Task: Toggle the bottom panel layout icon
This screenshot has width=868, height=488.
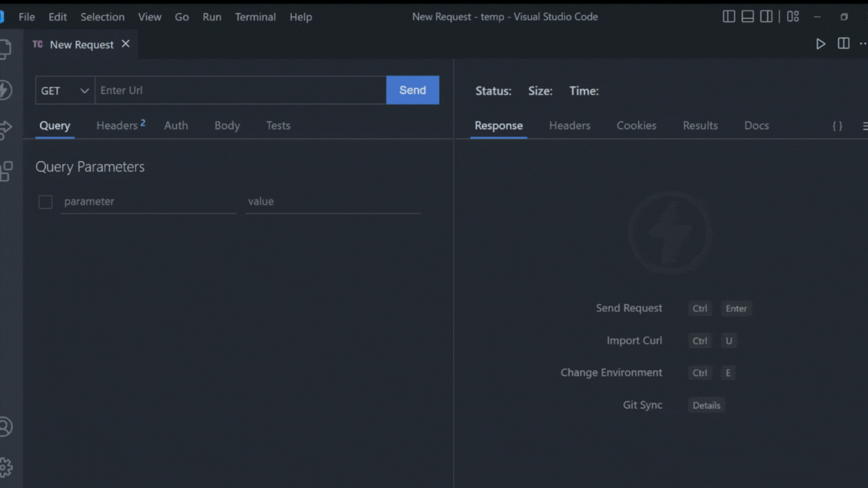Action: (x=747, y=17)
